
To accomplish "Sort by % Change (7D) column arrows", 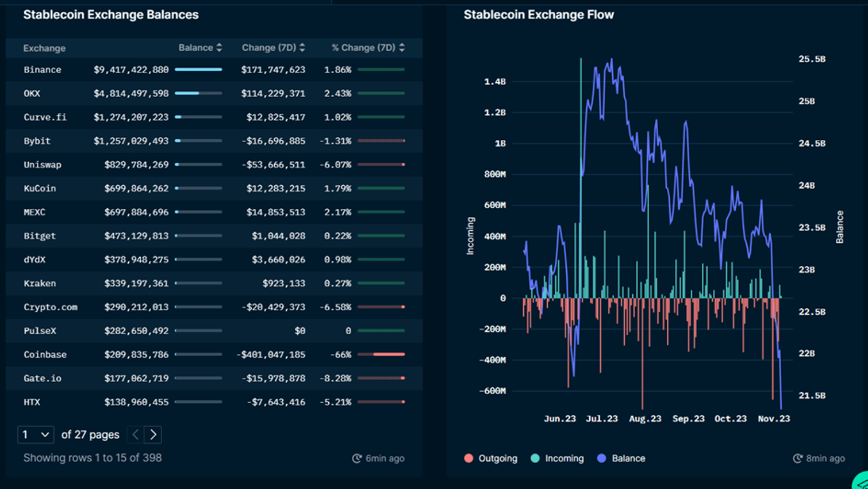I will point(402,48).
